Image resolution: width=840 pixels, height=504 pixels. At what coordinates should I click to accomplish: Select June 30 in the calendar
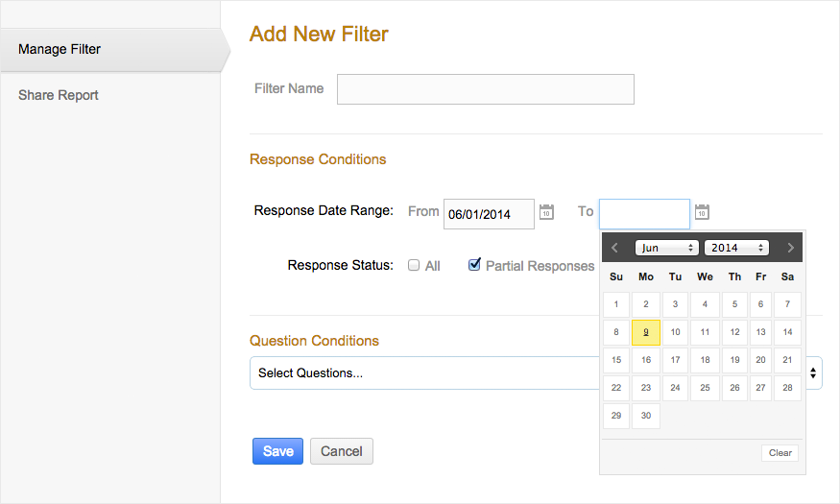click(646, 417)
